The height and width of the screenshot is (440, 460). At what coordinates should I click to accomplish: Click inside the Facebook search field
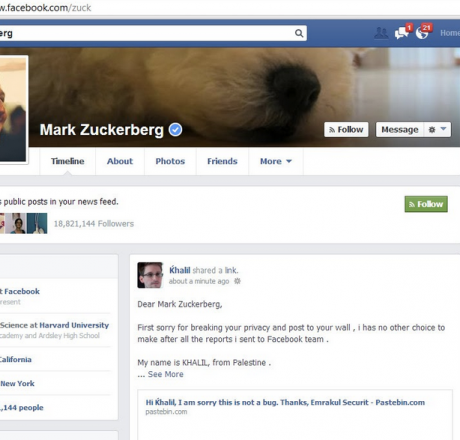[x=147, y=33]
